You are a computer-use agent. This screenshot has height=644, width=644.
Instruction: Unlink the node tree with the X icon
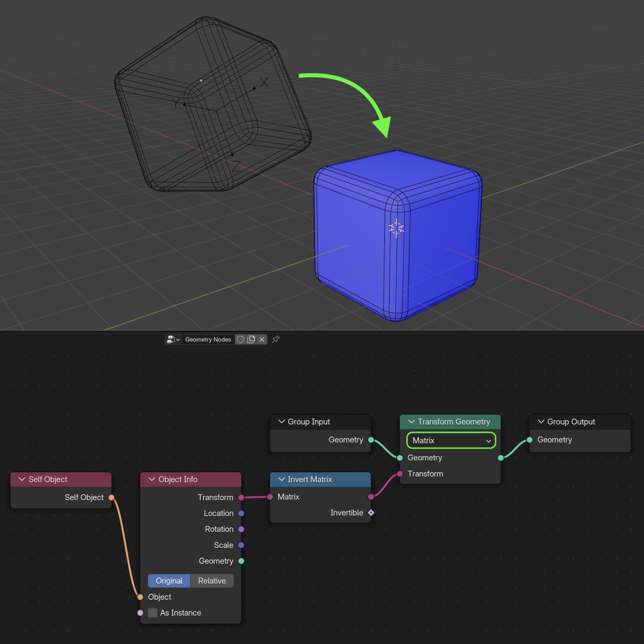(x=262, y=339)
